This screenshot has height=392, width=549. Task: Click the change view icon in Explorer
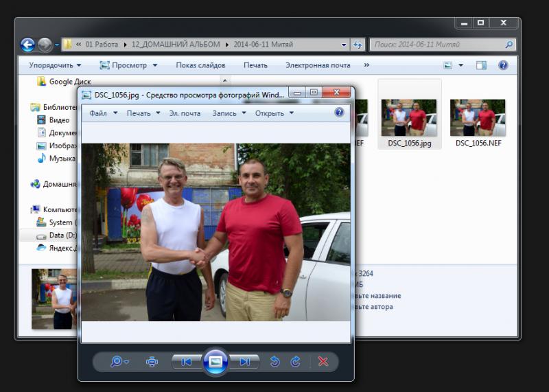(448, 65)
